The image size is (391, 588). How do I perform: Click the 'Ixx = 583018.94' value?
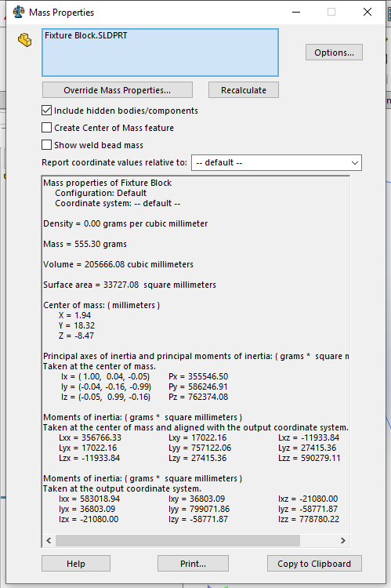point(89,499)
